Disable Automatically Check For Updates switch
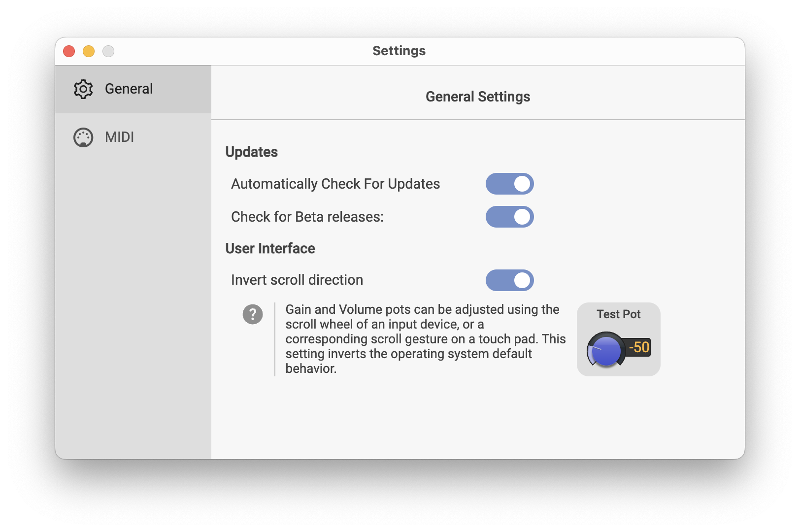The width and height of the screenshot is (800, 532). click(x=509, y=184)
